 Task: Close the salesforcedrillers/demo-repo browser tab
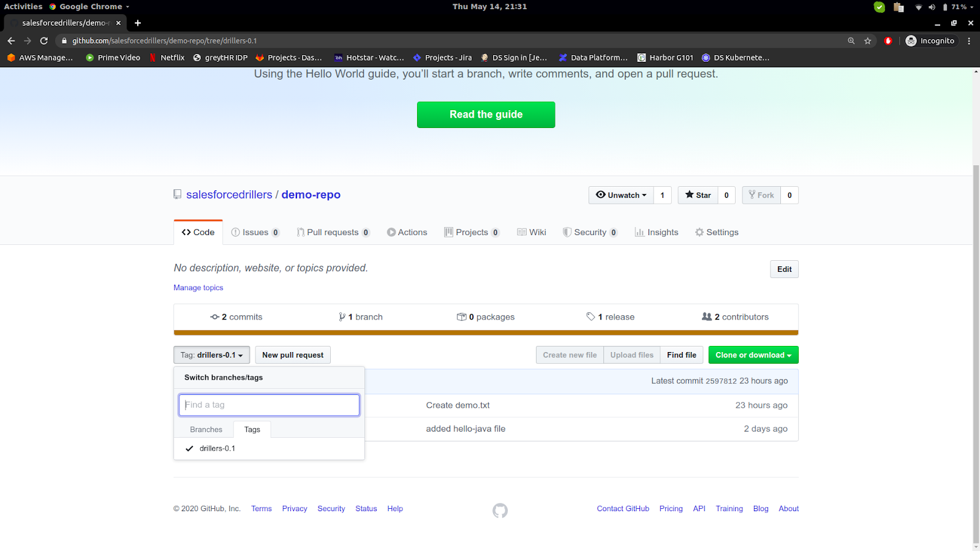click(x=118, y=23)
